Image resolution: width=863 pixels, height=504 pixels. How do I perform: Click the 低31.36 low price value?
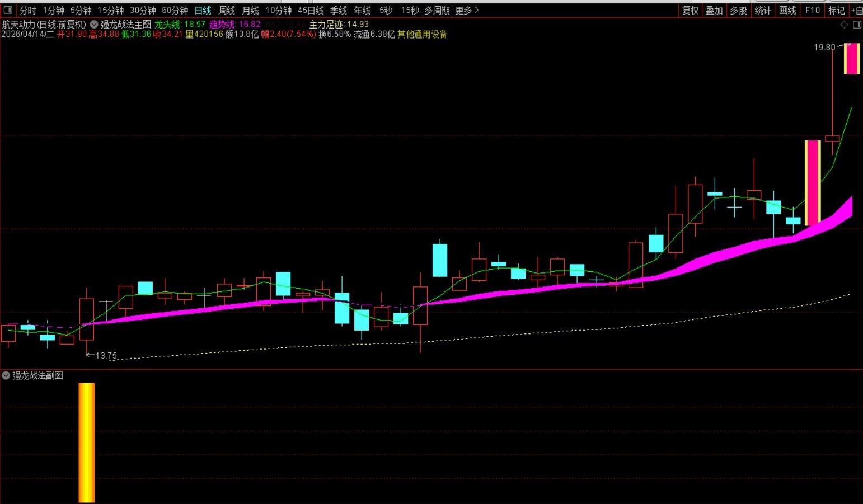(136, 34)
